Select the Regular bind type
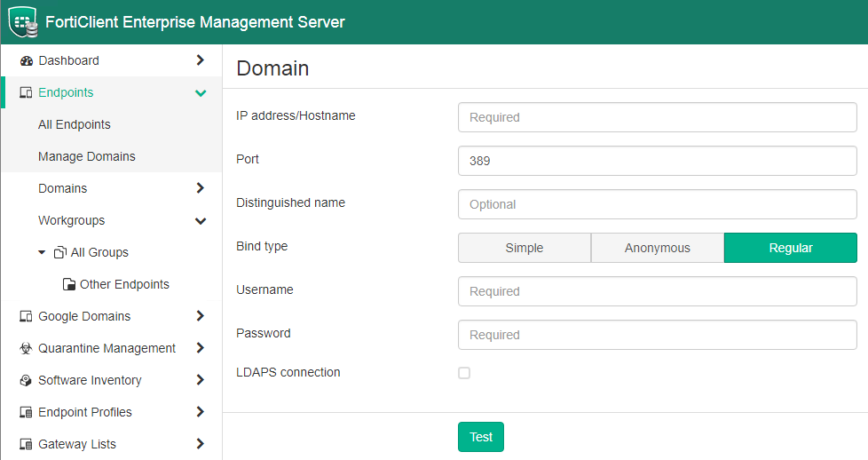The height and width of the screenshot is (460, 868). 791,248
